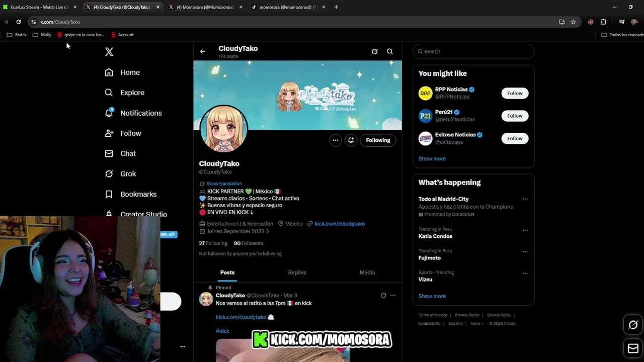This screenshot has height=362, width=644.
Task: Click Show translation link
Action: [224, 184]
